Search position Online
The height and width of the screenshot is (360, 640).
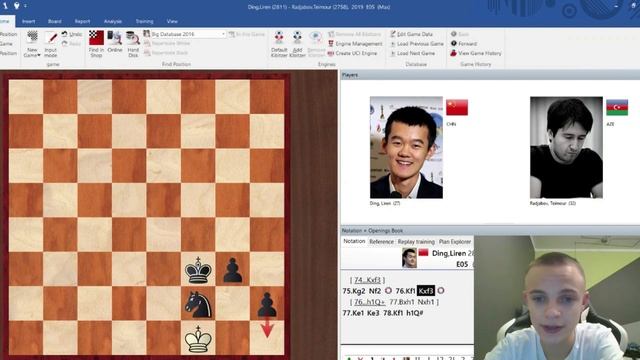click(115, 41)
